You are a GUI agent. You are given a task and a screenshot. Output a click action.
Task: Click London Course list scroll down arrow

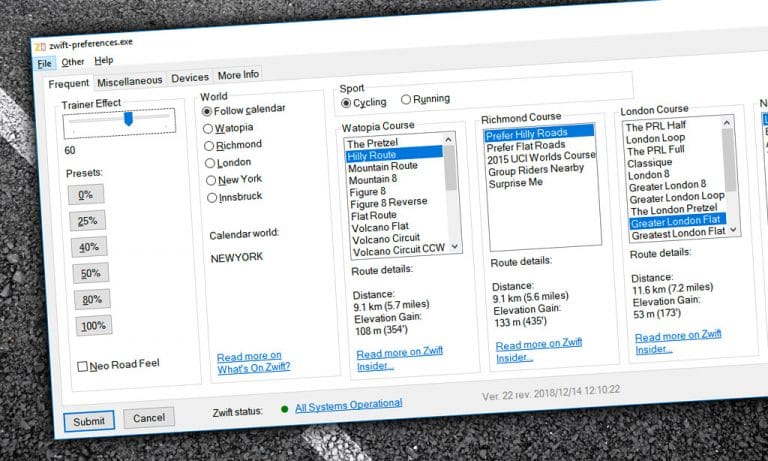733,229
